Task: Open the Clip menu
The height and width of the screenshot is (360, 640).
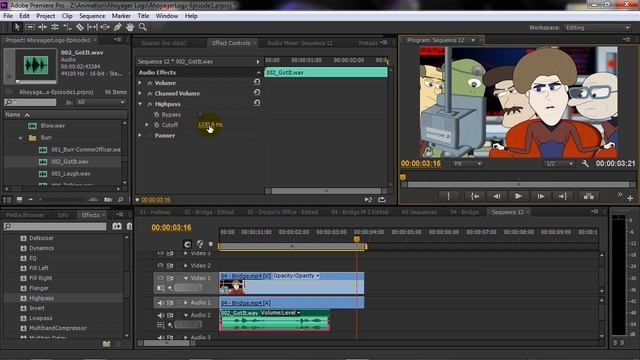Action: click(x=67, y=16)
